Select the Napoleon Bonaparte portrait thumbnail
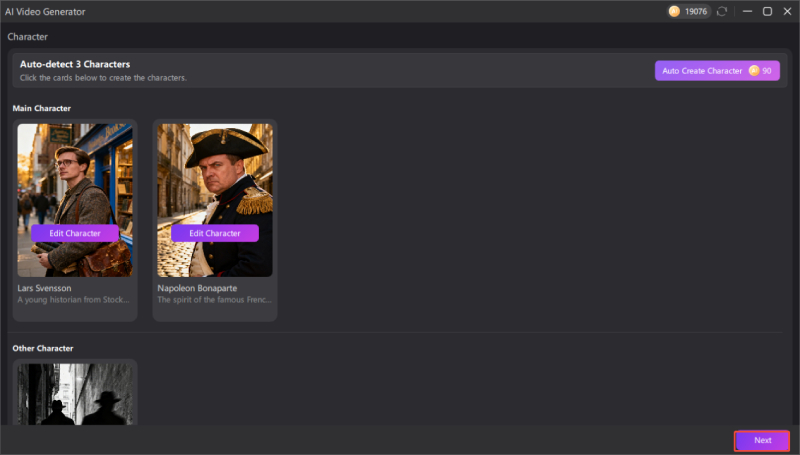The height and width of the screenshot is (455, 800). pos(215,200)
